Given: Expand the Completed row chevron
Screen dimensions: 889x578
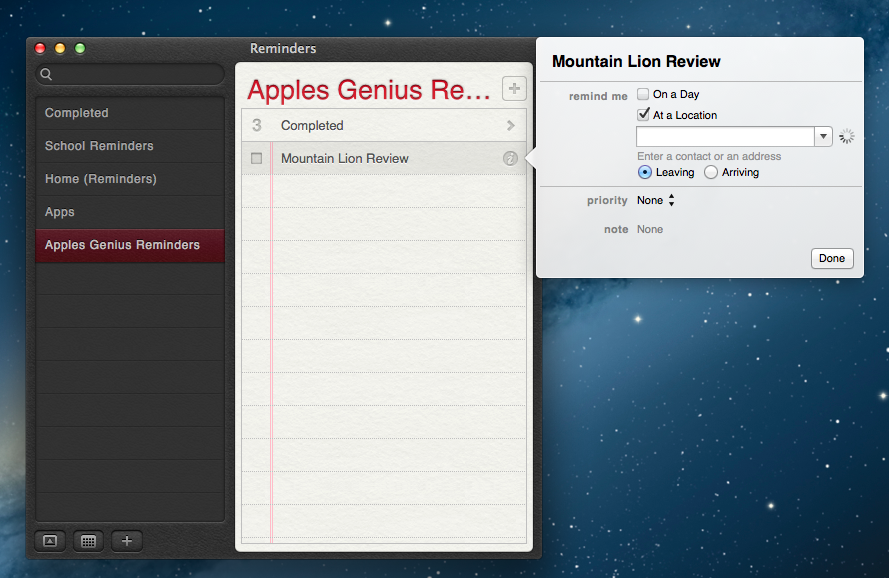Looking at the screenshot, I should 511,126.
